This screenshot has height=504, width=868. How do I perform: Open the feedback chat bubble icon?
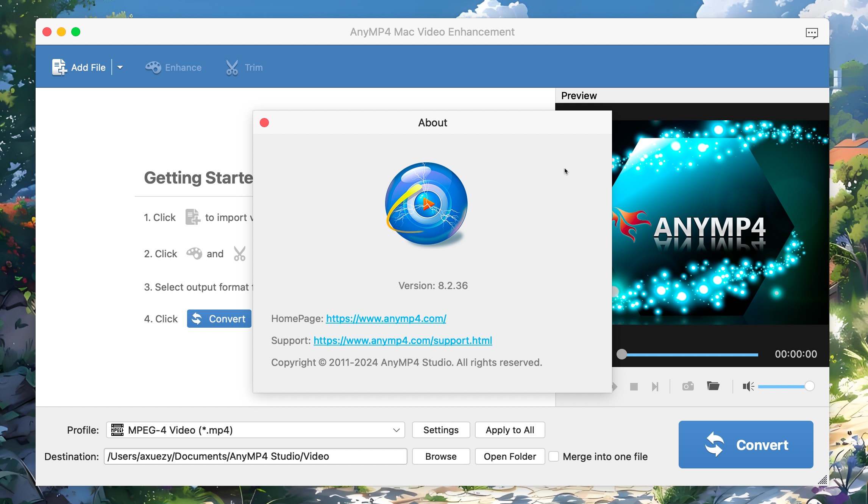812,33
